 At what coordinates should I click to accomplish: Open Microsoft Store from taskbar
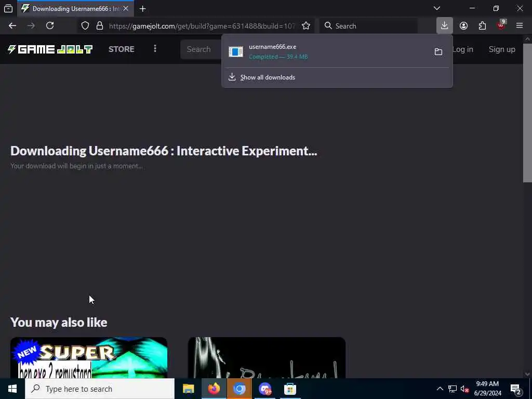pyautogui.click(x=290, y=389)
